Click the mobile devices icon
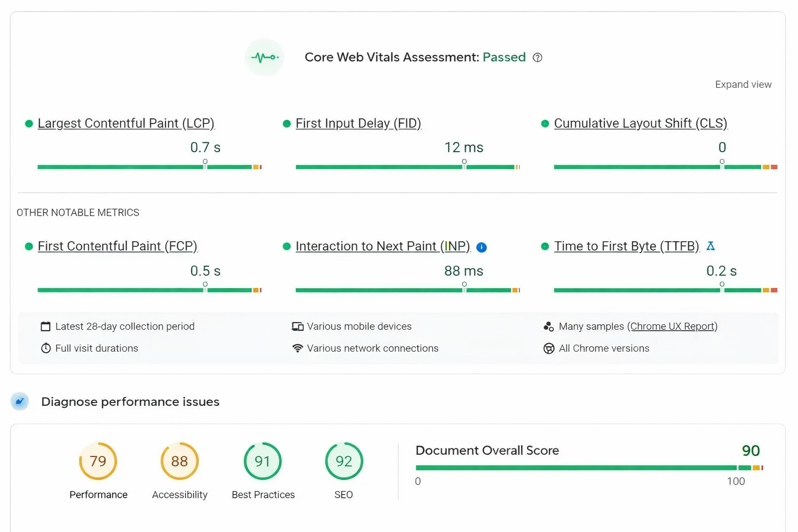Image resolution: width=798 pixels, height=532 pixels. click(297, 326)
